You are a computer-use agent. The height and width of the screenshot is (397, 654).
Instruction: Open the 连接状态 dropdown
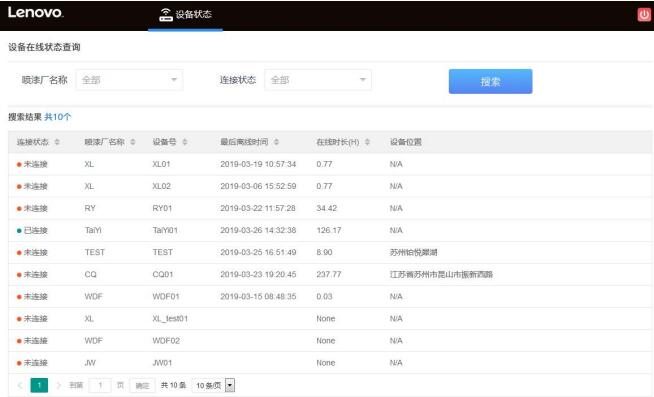click(318, 80)
